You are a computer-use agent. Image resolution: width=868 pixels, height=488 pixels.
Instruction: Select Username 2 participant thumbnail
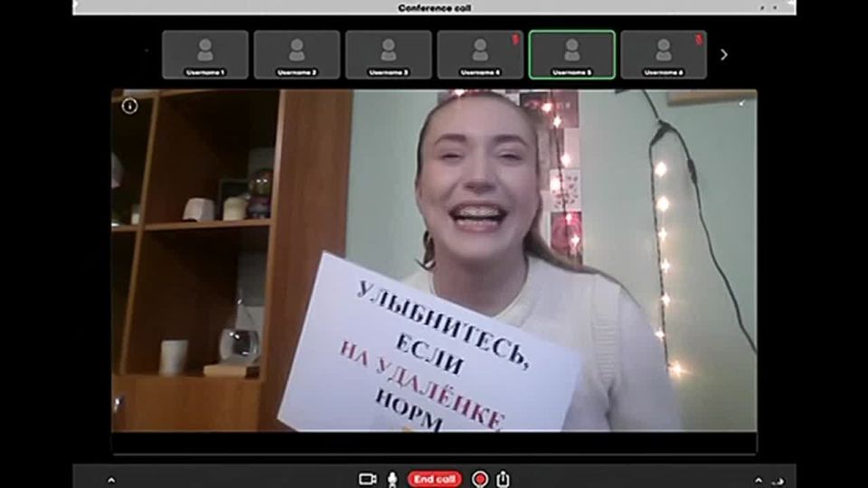pos(297,55)
